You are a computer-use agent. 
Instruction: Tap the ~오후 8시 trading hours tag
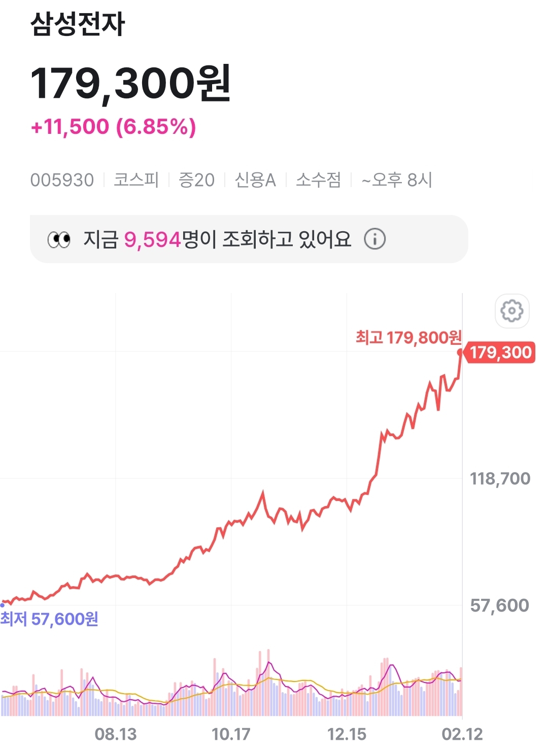point(396,180)
